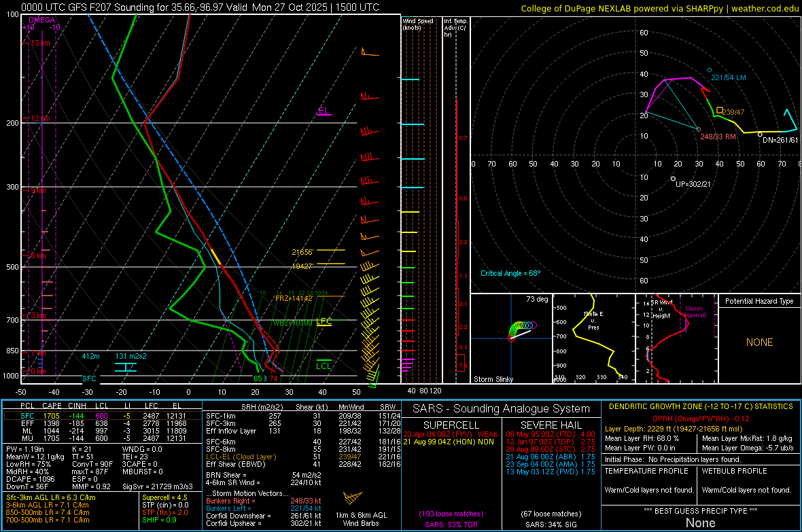Click the OMEGA label on the skew-T
This screenshot has width=802, height=532.
coord(42,20)
